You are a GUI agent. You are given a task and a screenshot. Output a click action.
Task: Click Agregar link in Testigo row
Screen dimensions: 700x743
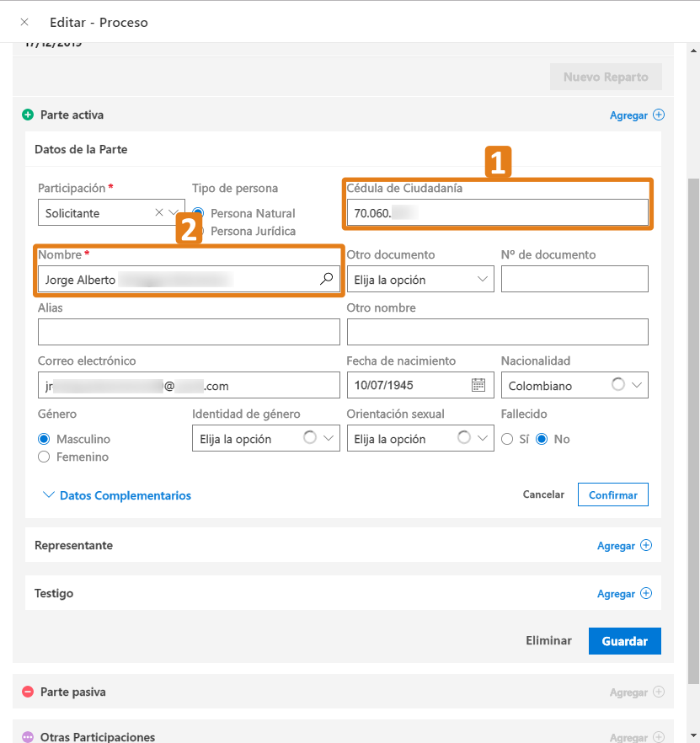pos(616,593)
